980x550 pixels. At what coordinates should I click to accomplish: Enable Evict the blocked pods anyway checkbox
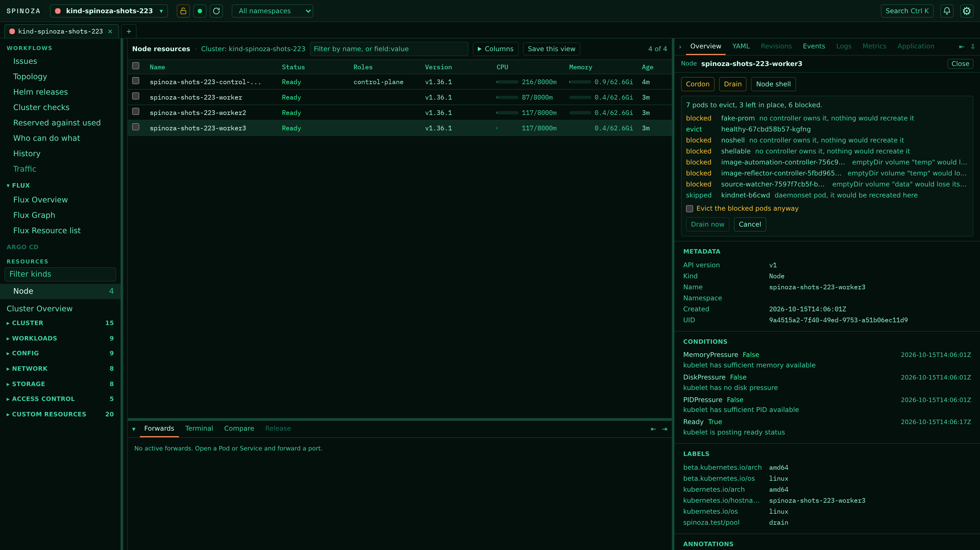tap(689, 209)
